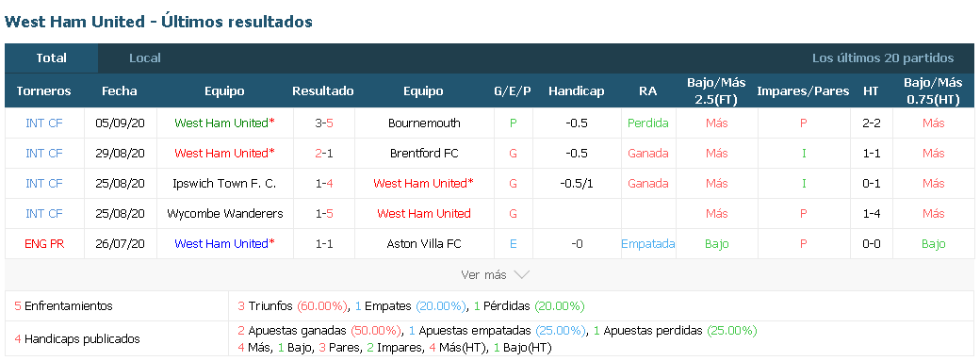Click Los últimos 20 partidos label
Viewport: 980px width, 361px height.
pyautogui.click(x=883, y=58)
